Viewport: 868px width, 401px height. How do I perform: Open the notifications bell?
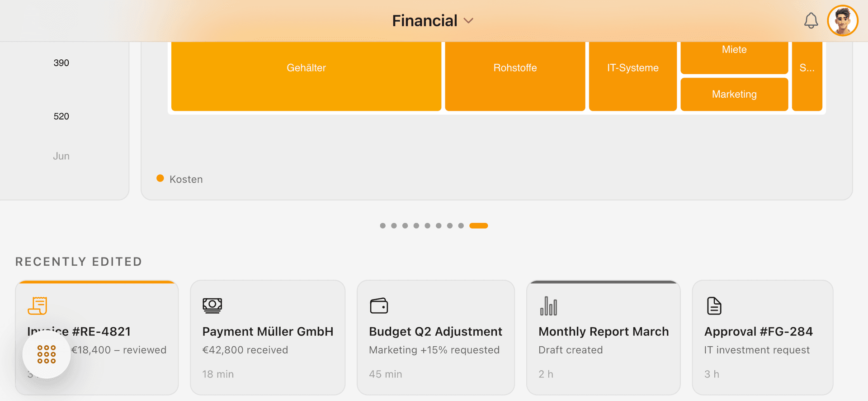811,21
